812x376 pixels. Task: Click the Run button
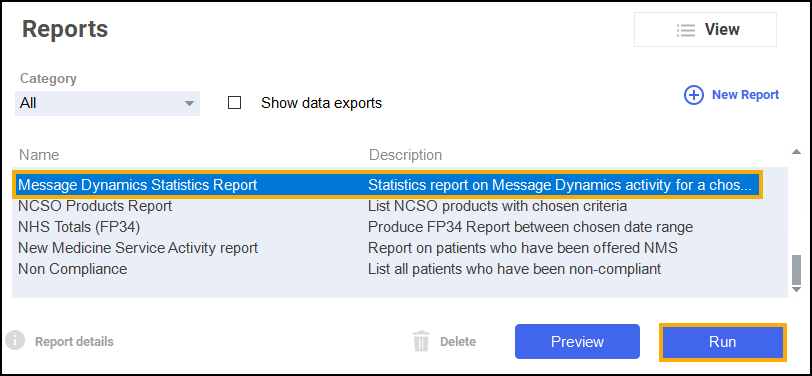[722, 342]
